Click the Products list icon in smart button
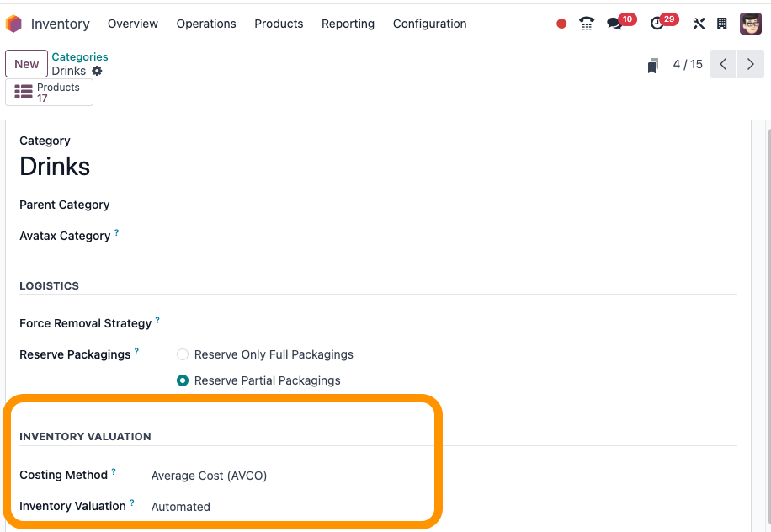The height and width of the screenshot is (532, 771). [23, 92]
